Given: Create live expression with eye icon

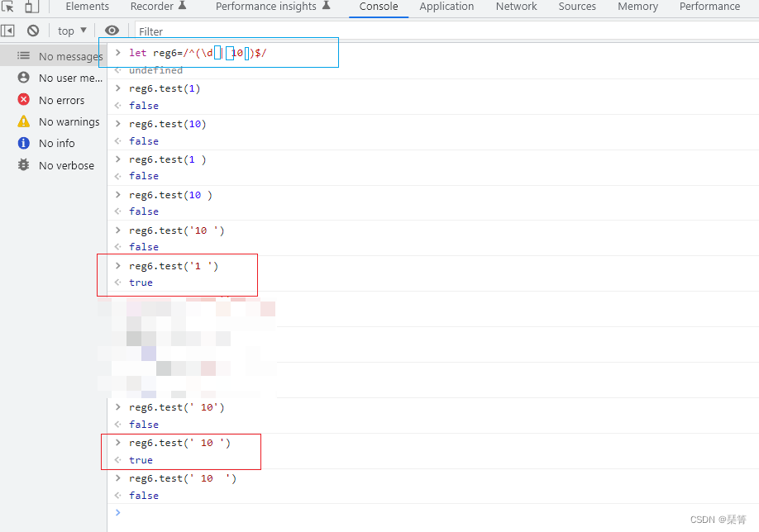Looking at the screenshot, I should 112,31.
